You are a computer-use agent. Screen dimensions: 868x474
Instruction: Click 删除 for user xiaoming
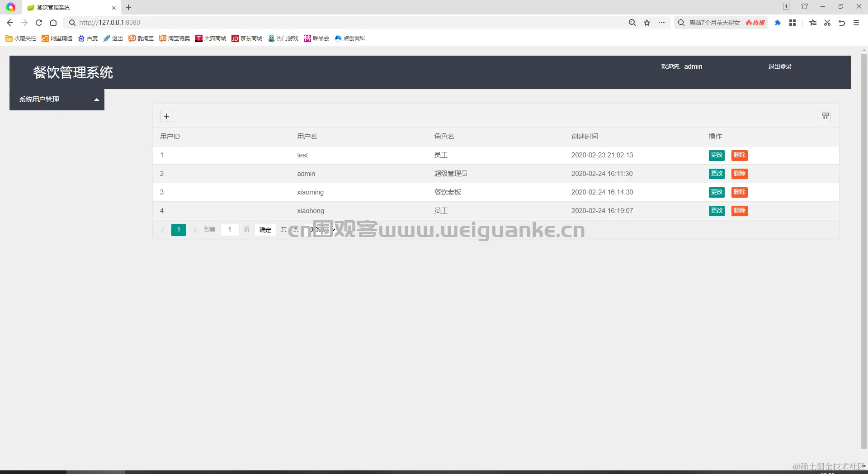(739, 192)
